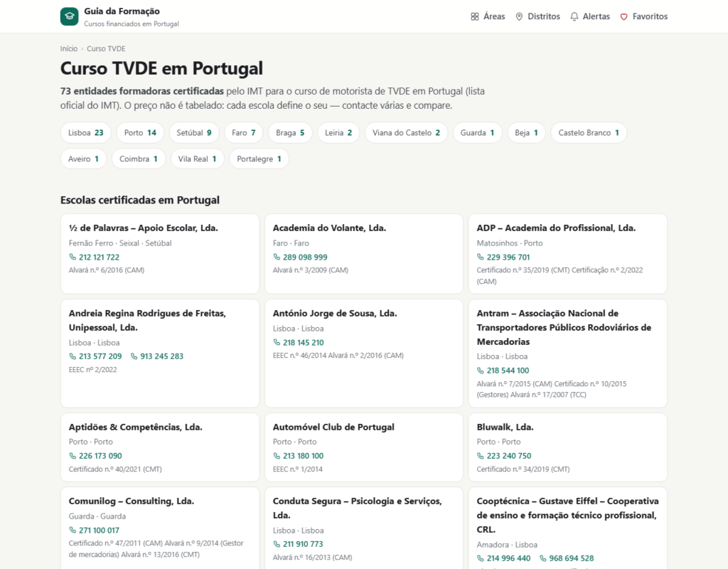Select the Aveiro 1 chip
This screenshot has height=569, width=728.
coord(84,159)
